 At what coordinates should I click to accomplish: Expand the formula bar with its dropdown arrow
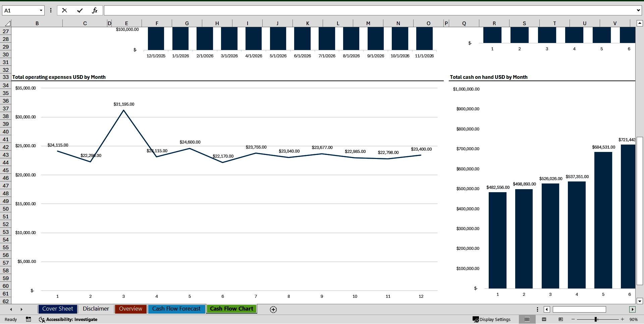[x=638, y=10]
